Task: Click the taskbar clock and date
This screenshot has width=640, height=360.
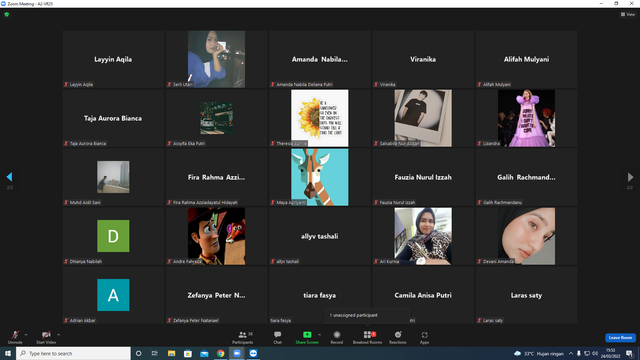Action: (x=611, y=353)
